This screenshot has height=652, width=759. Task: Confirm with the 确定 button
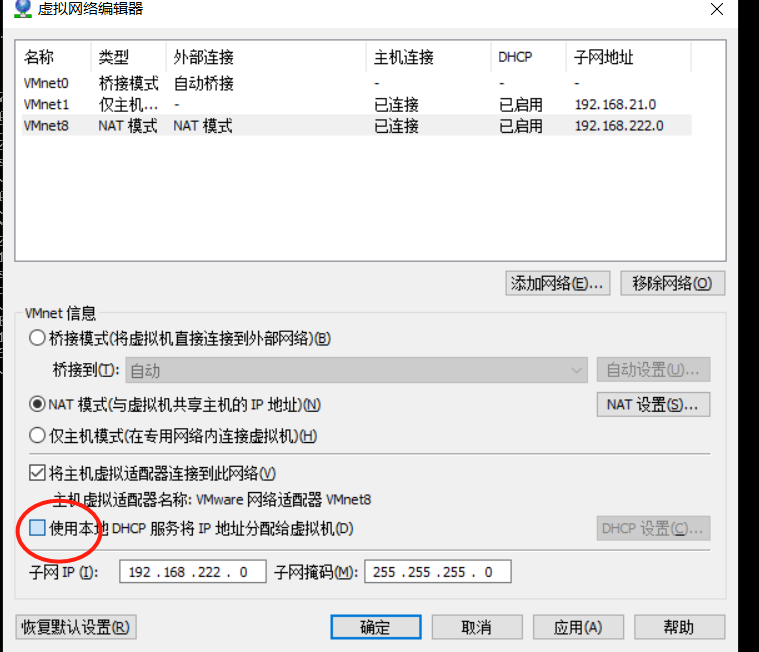click(376, 627)
